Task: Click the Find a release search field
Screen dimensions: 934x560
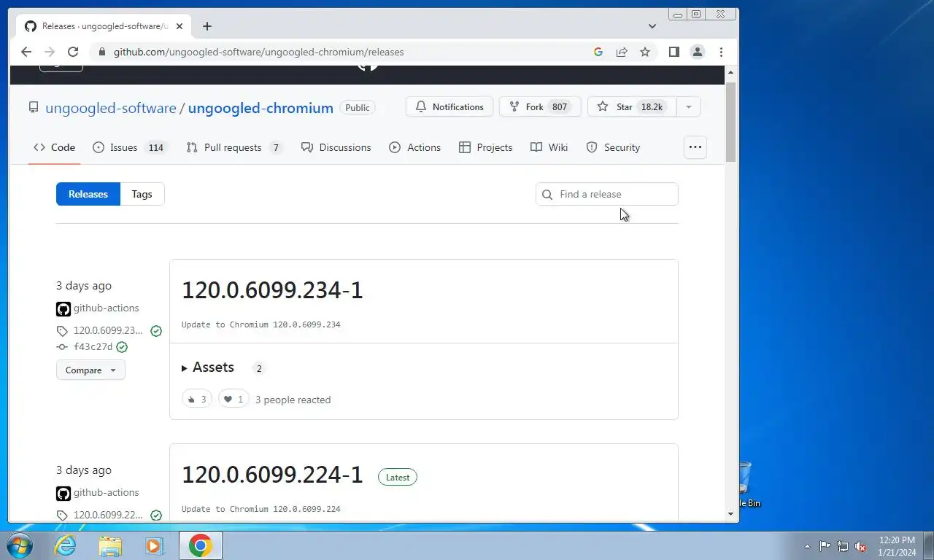Action: (x=607, y=194)
